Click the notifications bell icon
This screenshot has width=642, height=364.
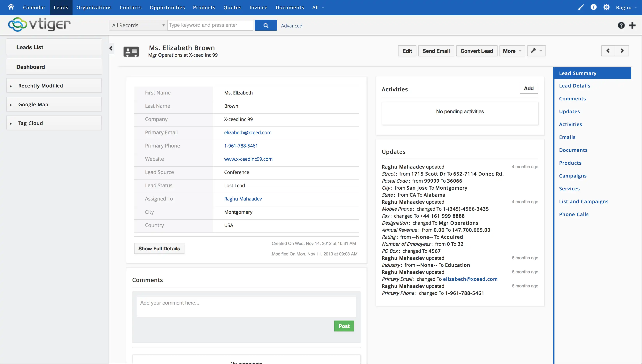[x=593, y=7]
